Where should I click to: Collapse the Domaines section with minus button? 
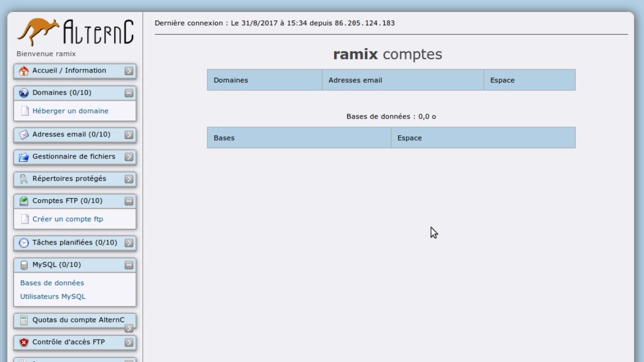[x=128, y=93]
